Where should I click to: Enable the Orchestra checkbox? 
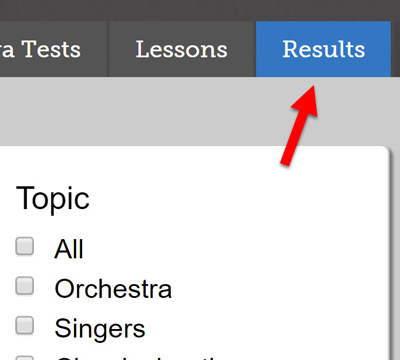coord(25,286)
